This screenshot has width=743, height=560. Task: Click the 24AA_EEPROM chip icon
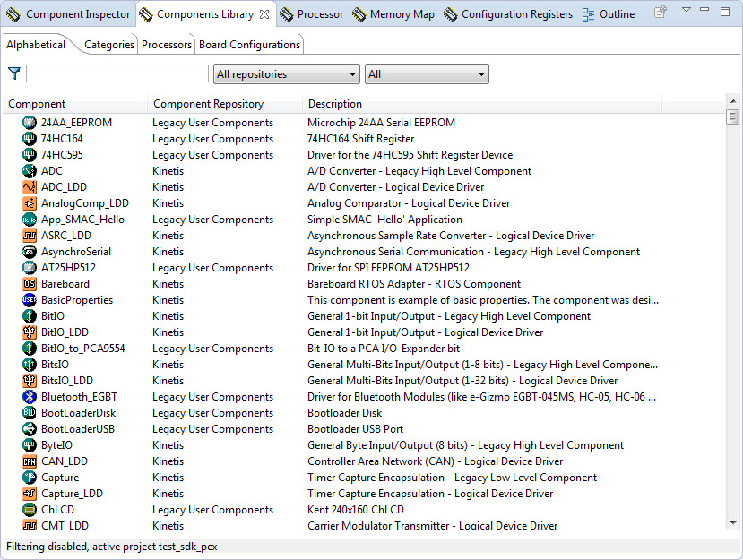click(x=29, y=123)
